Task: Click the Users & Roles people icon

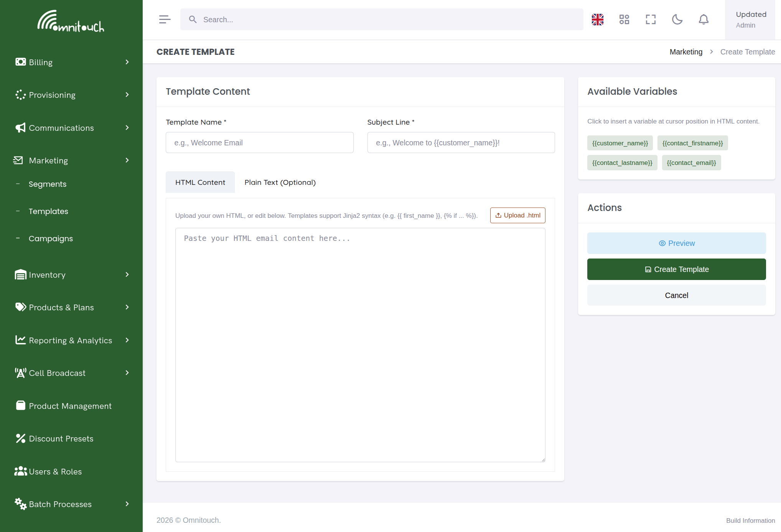Action: click(x=20, y=471)
